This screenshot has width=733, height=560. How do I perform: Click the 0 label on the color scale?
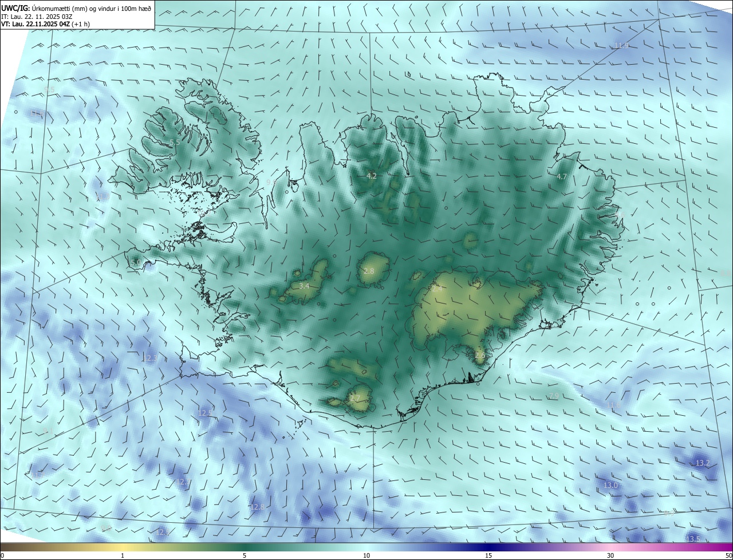coord(2,555)
